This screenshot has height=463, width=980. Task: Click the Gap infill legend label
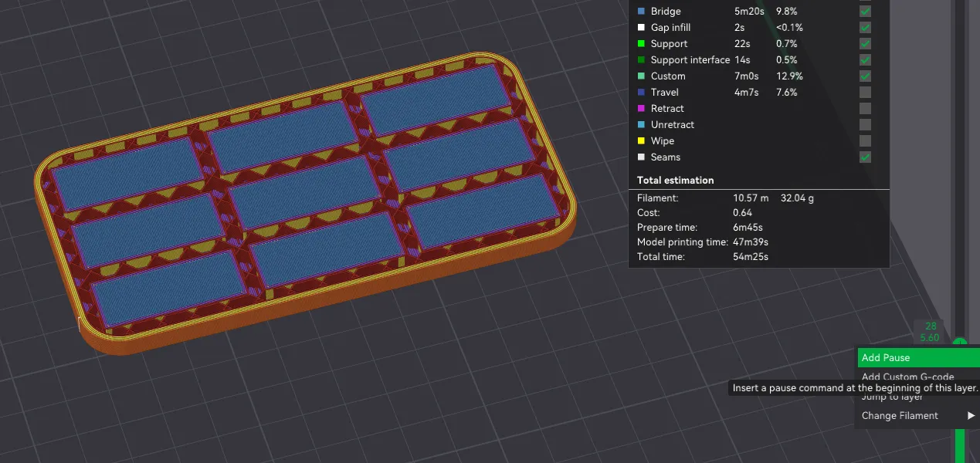pyautogui.click(x=670, y=28)
